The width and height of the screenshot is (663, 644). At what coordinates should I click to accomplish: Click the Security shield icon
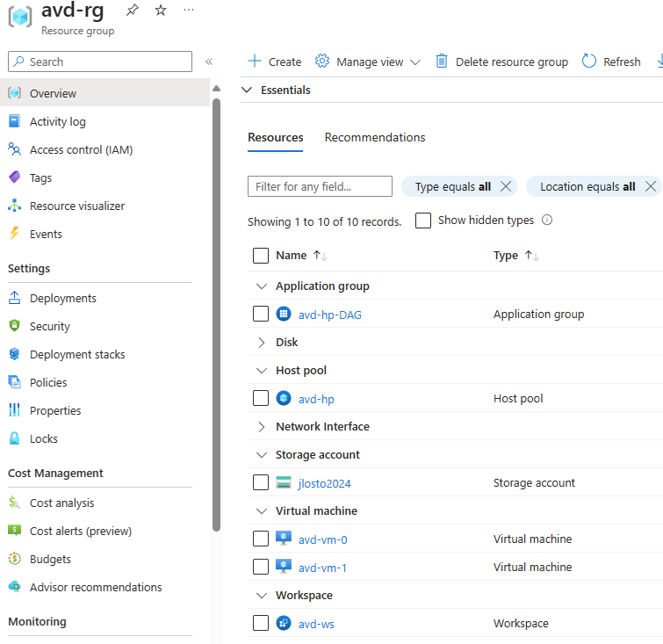[x=14, y=326]
